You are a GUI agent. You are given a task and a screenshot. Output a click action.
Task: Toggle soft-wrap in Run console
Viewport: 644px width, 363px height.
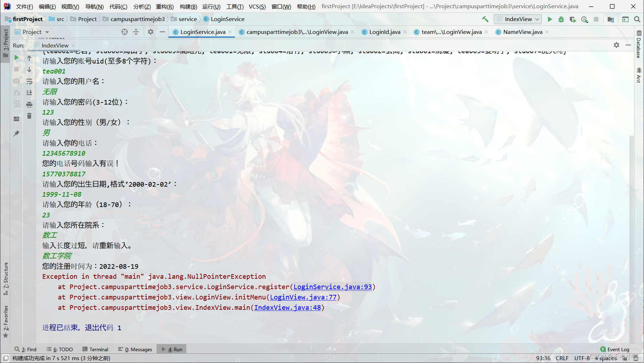(x=29, y=81)
